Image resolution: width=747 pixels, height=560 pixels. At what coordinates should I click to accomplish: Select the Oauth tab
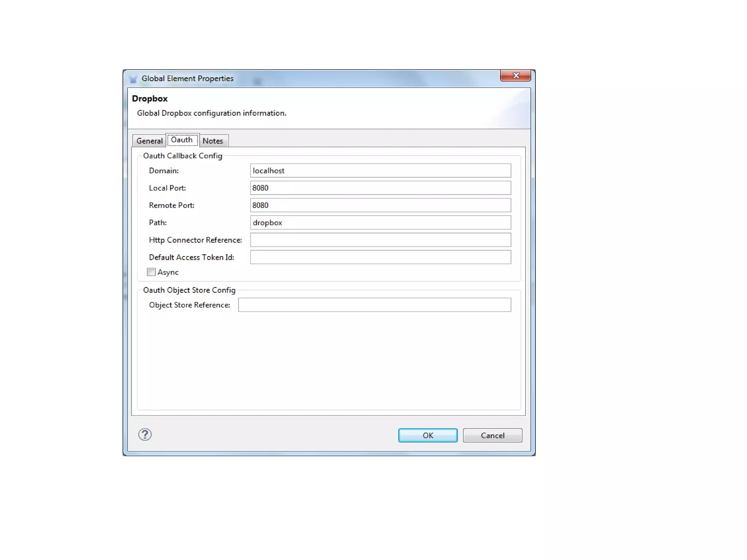click(182, 140)
